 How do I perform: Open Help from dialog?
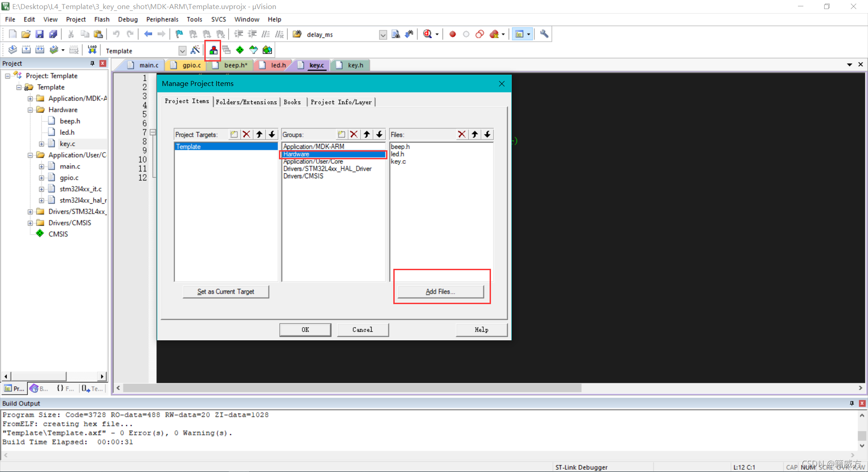click(x=481, y=330)
